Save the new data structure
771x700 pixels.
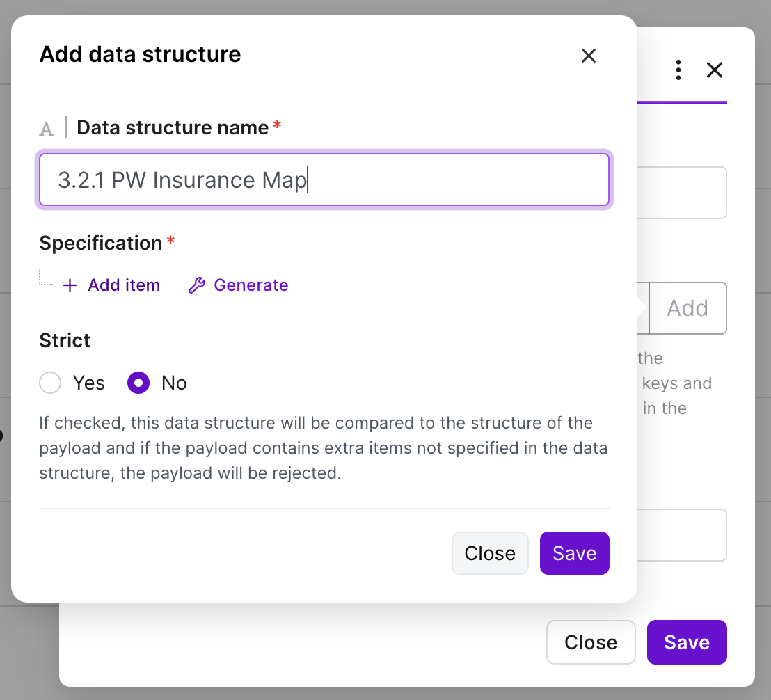point(574,553)
